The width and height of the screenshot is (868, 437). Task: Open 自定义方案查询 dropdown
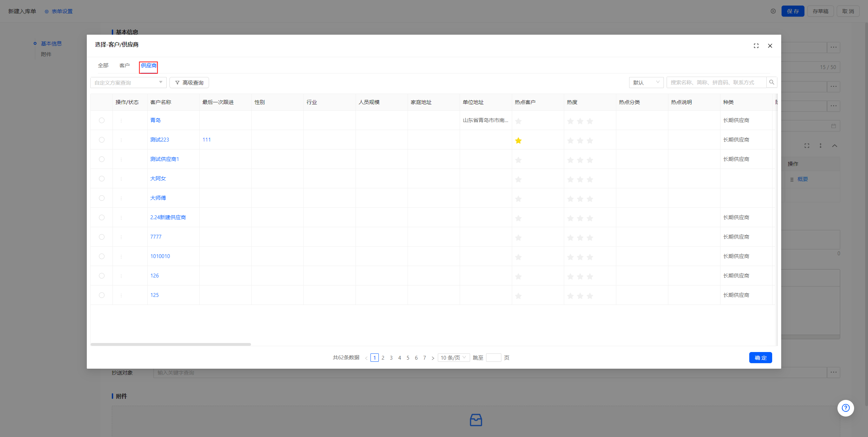pos(128,83)
